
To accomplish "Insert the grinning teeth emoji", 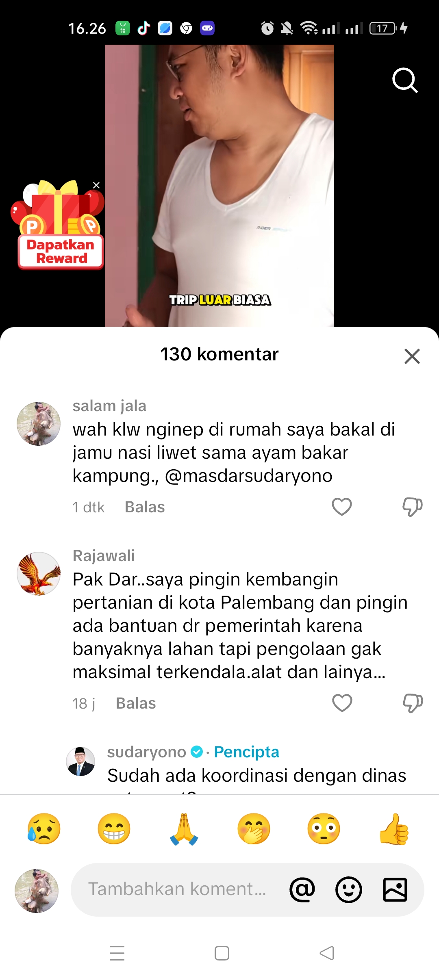I will coord(114,829).
